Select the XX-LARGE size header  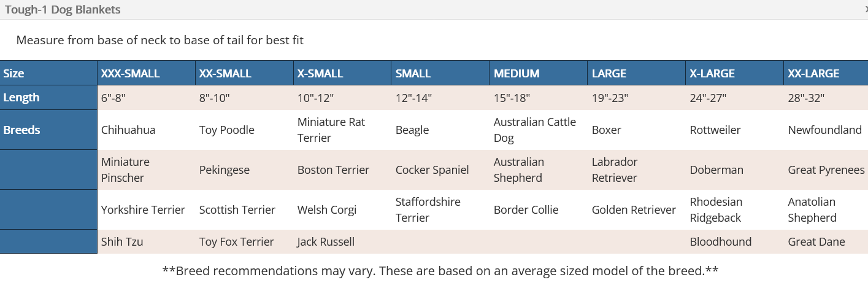tap(826, 73)
